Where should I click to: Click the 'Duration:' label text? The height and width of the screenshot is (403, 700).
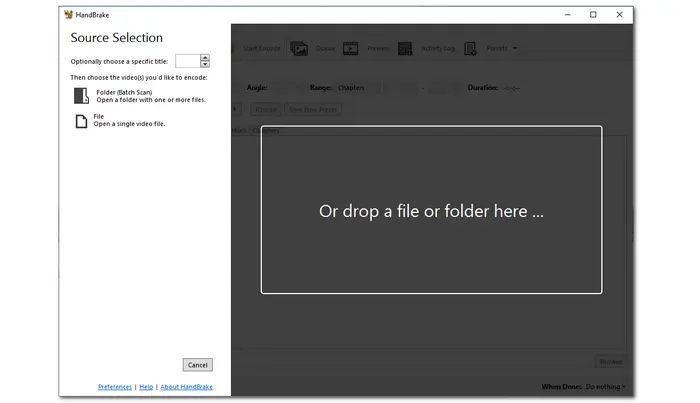coord(483,87)
